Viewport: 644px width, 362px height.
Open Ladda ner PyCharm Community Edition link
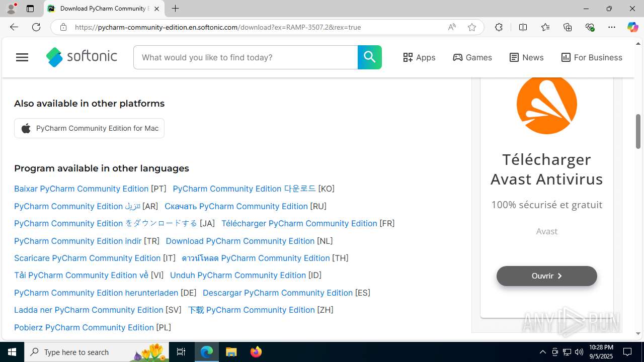(x=89, y=310)
